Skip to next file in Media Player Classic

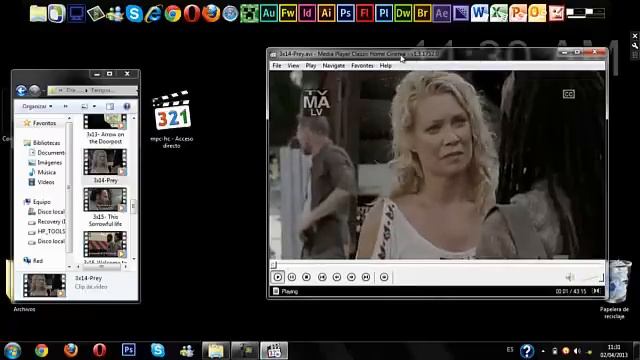click(366, 277)
